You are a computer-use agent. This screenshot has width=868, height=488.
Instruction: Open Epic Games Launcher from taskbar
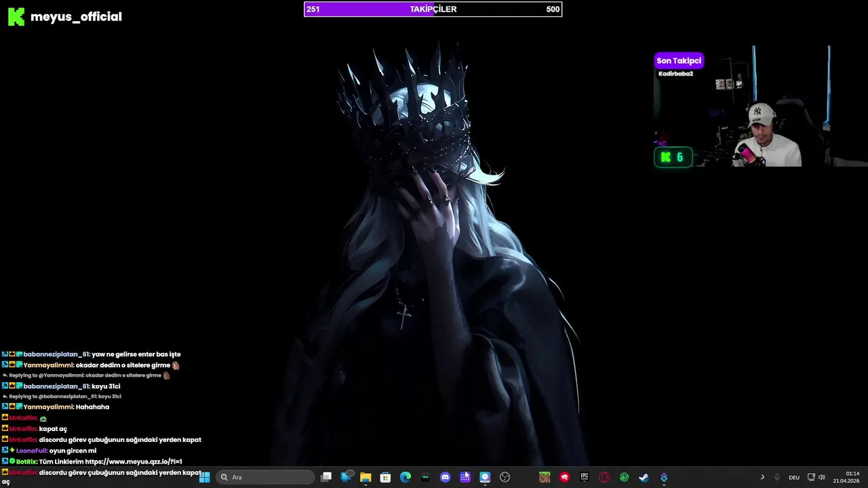(x=584, y=477)
